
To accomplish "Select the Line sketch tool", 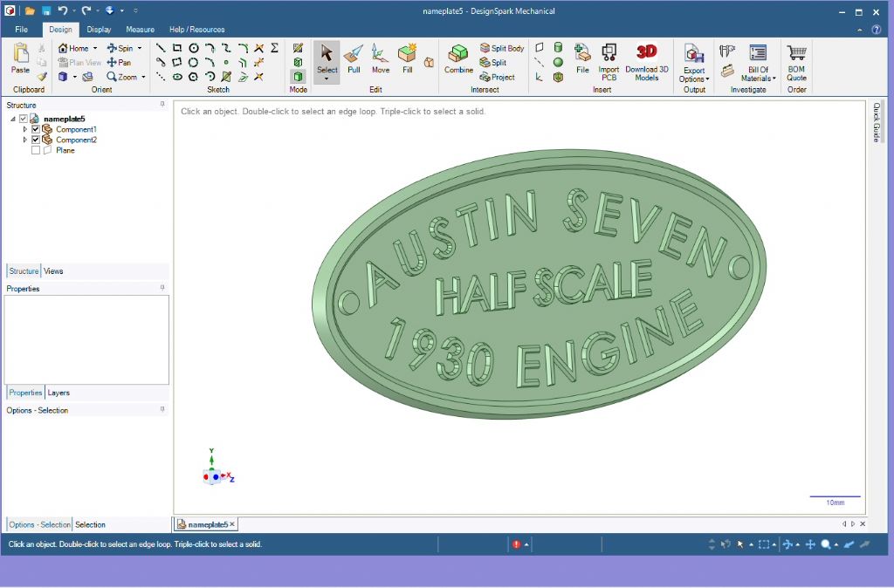I will [x=161, y=49].
